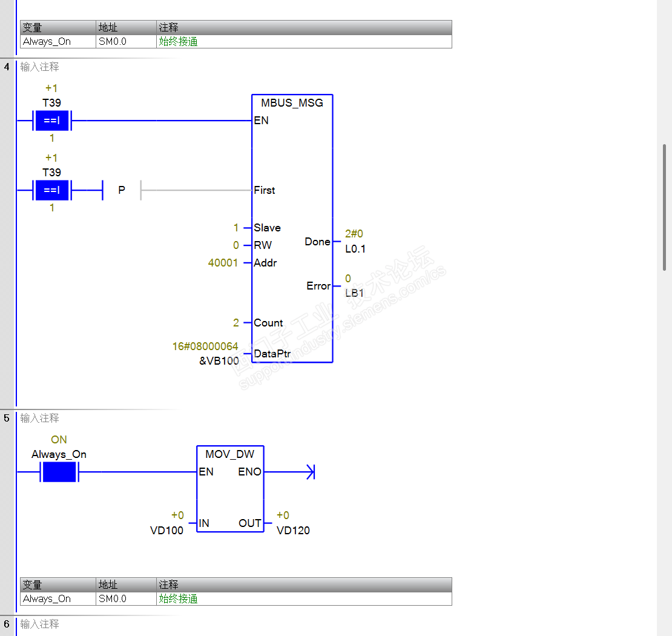This screenshot has width=672, height=636.
Task: Click the Always_On contact in network 5
Action: pyautogui.click(x=59, y=472)
